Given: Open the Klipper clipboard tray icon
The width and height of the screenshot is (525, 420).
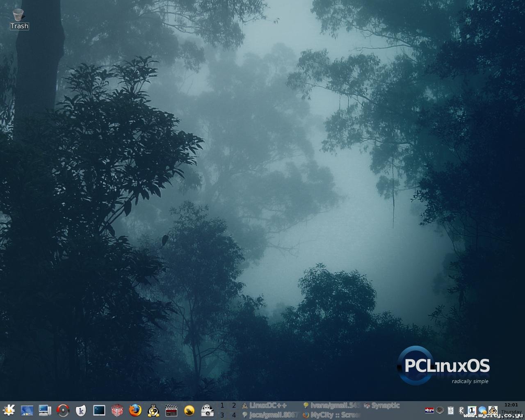Looking at the screenshot, I should pos(450,410).
